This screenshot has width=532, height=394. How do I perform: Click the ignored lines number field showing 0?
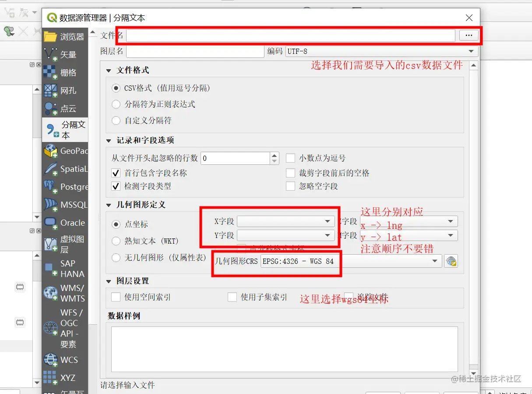235,158
